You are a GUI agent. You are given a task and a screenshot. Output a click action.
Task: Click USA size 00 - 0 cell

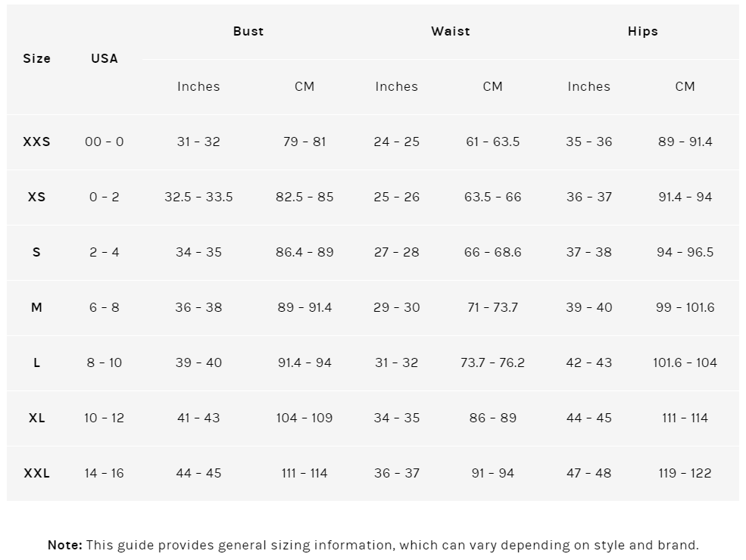click(x=105, y=142)
